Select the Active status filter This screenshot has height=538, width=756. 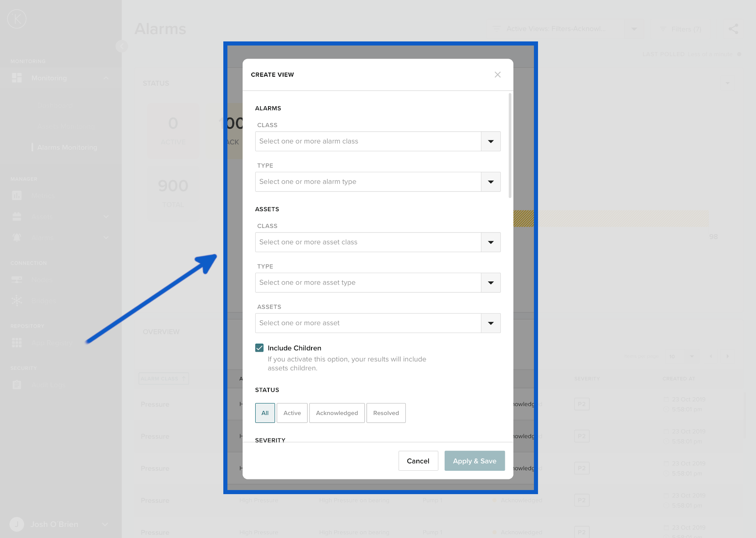tap(292, 413)
